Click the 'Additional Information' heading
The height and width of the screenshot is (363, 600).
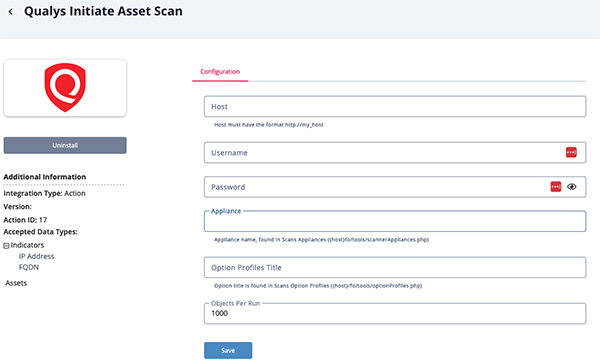(x=45, y=177)
